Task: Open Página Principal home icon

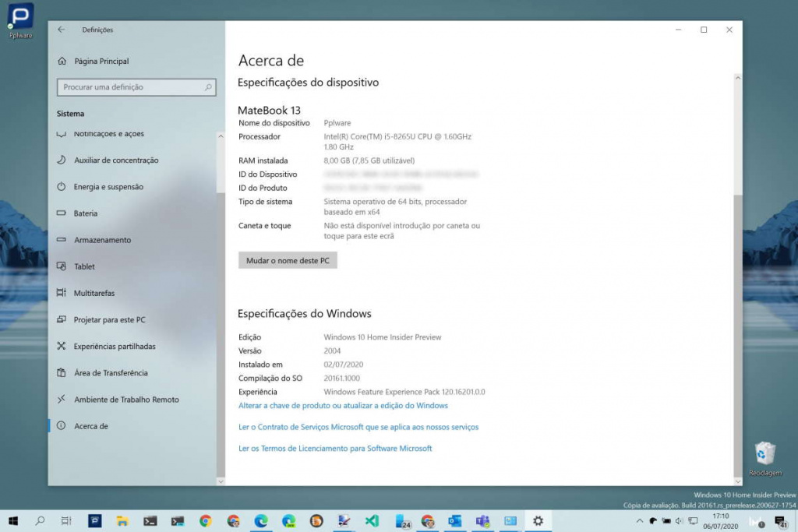Action: (62, 61)
